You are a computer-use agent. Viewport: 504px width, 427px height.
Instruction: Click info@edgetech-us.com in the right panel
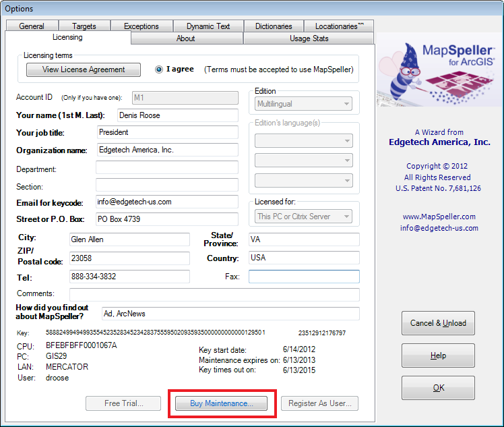[x=439, y=228]
